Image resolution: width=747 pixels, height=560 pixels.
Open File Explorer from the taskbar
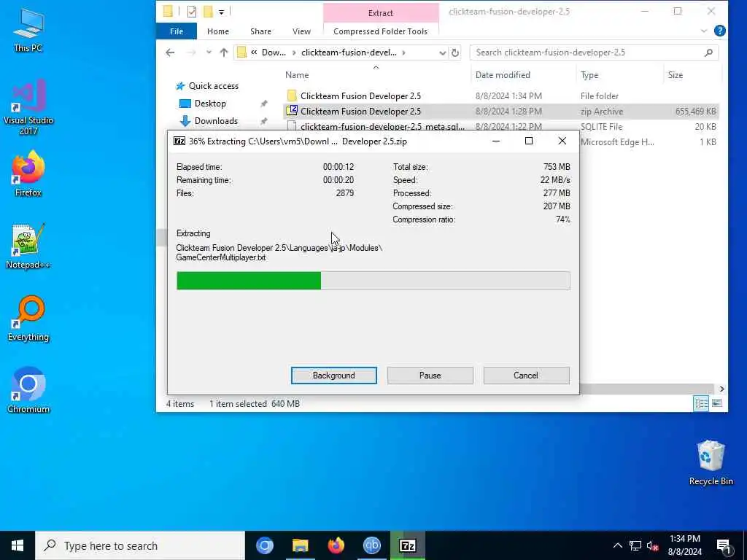point(300,545)
